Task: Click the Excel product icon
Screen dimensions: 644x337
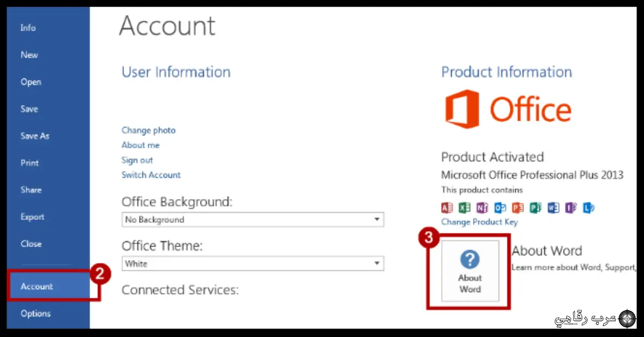Action: pos(465,208)
